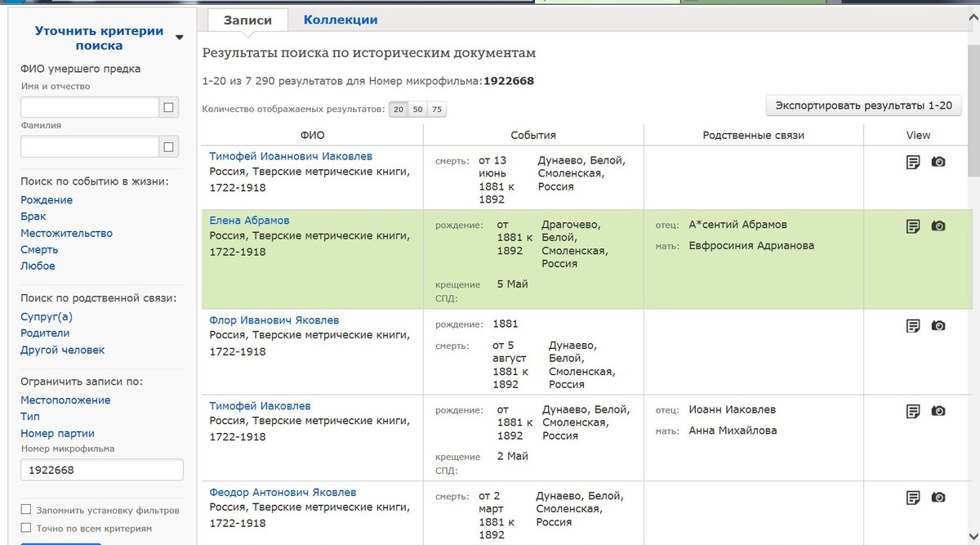
Task: Click the События column header
Action: (533, 135)
